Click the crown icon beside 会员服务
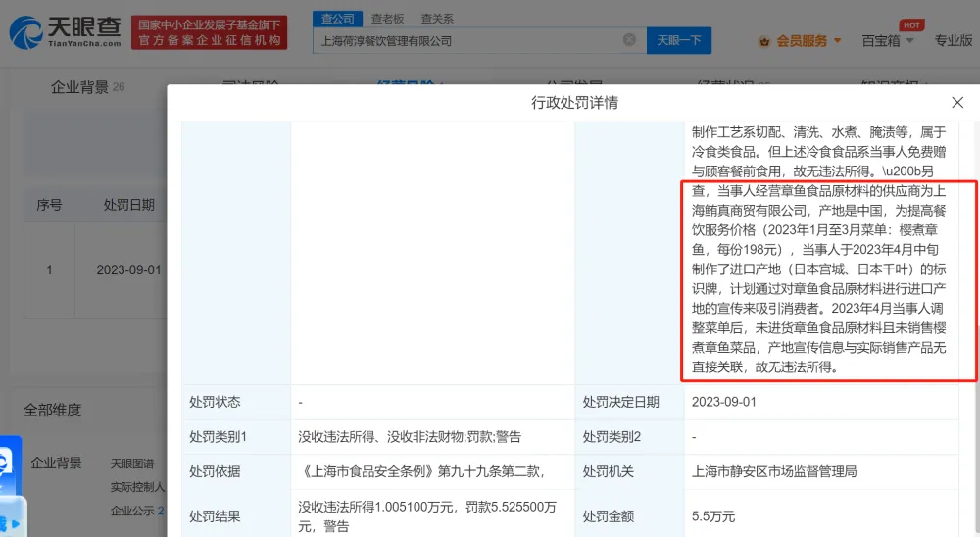 click(x=763, y=42)
